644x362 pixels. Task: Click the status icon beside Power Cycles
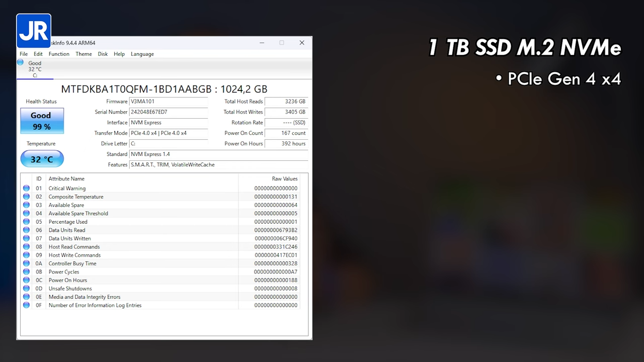[26, 272]
